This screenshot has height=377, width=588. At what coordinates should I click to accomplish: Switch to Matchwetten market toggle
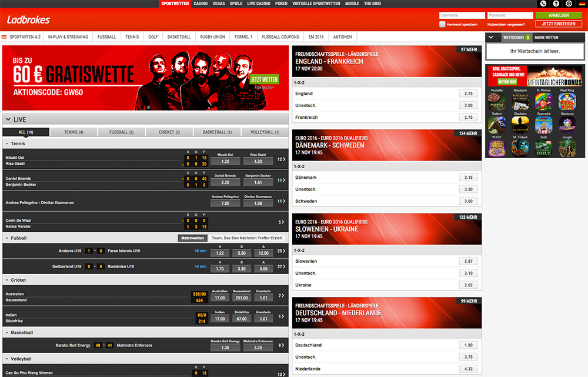click(193, 238)
